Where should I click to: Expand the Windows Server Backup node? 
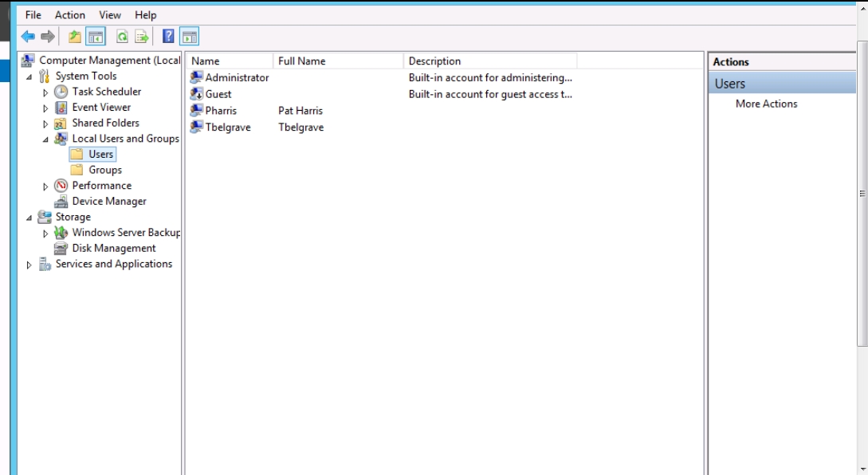45,234
